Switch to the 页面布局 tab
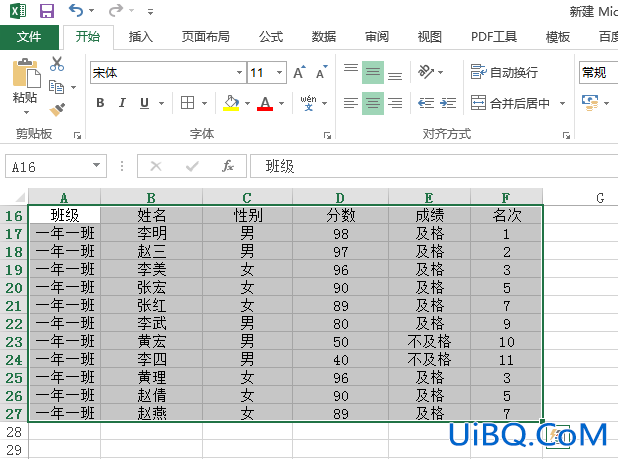This screenshot has height=459, width=618. click(x=205, y=37)
